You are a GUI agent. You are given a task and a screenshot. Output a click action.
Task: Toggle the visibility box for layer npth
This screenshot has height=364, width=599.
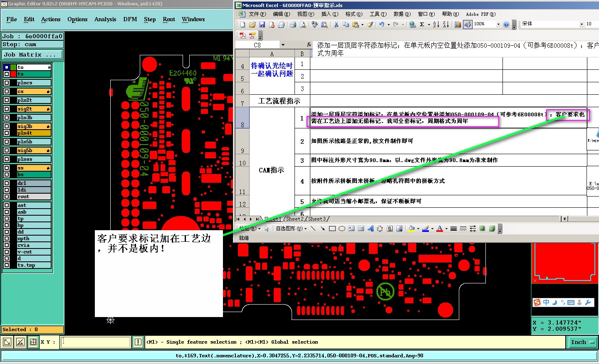pyautogui.click(x=7, y=239)
